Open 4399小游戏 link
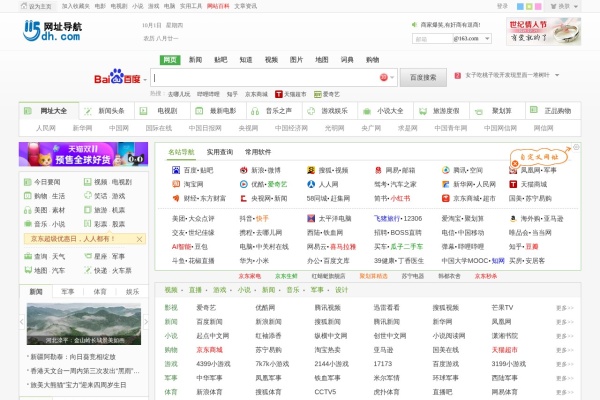 pos(213,364)
